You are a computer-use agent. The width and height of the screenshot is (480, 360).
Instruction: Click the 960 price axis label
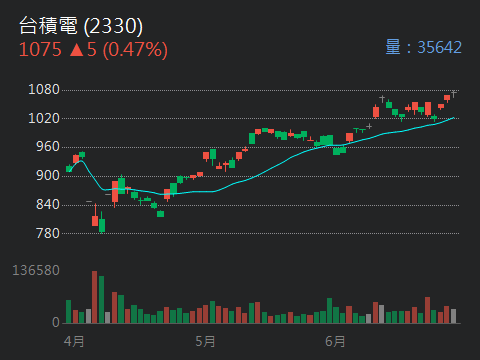[x=48, y=147]
